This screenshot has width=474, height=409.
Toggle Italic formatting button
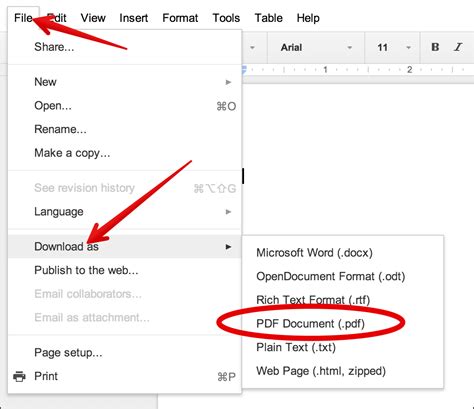coord(458,47)
